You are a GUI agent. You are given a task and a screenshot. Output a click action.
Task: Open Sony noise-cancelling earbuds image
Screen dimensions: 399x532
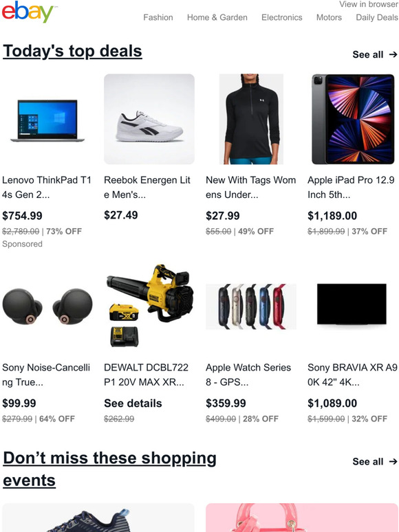pos(47,307)
